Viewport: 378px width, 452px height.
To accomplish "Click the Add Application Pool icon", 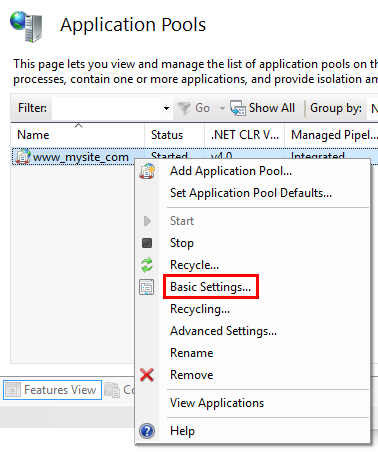I will tap(147, 171).
